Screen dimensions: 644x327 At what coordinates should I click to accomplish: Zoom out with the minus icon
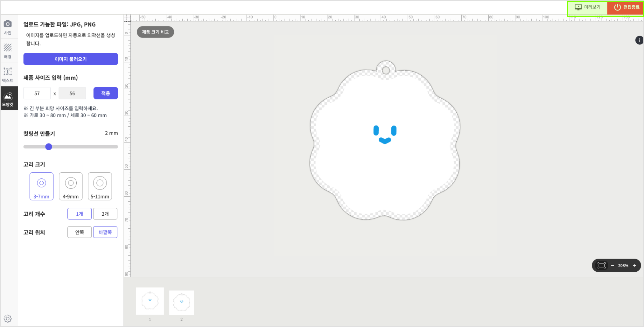coord(612,266)
